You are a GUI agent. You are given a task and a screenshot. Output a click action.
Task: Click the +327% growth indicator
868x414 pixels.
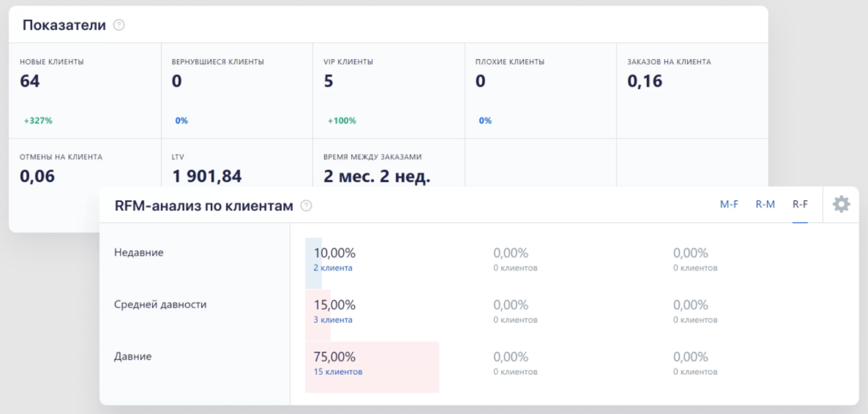38,120
